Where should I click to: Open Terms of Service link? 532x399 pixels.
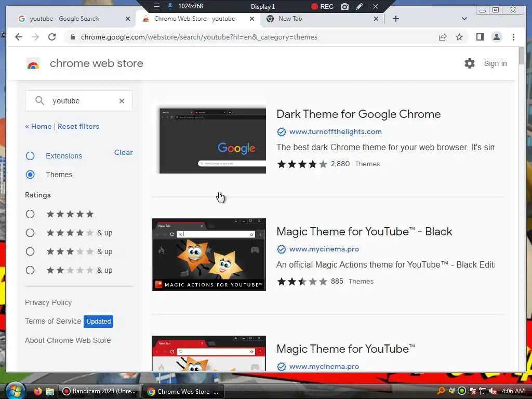click(53, 321)
